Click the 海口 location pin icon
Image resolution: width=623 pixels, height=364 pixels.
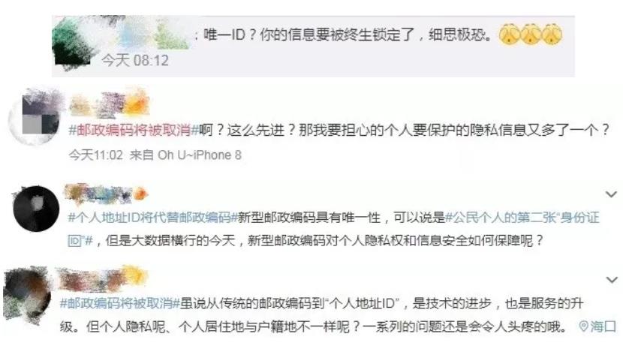[583, 326]
